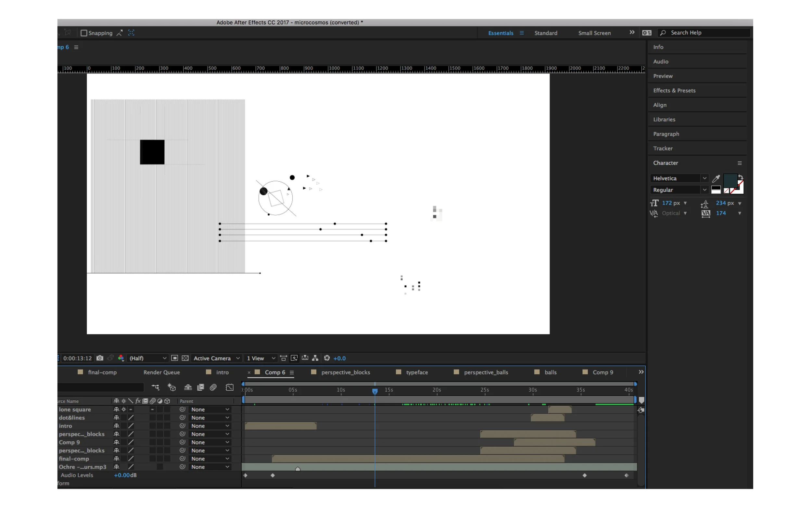This screenshot has height=508, width=812.
Task: Open the Composition Flowchart icon
Action: click(x=315, y=358)
